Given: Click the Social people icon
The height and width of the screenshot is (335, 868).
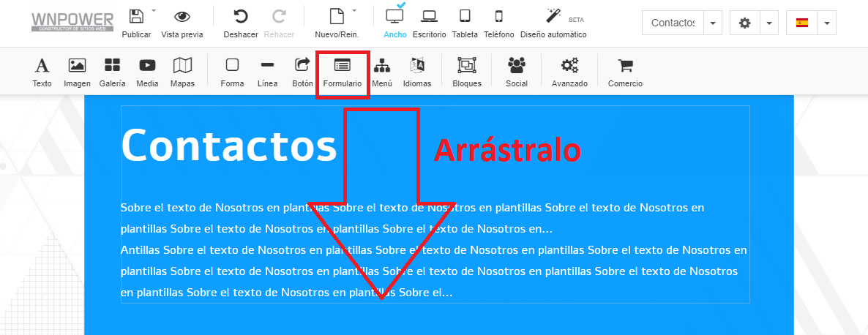Looking at the screenshot, I should pos(517,72).
